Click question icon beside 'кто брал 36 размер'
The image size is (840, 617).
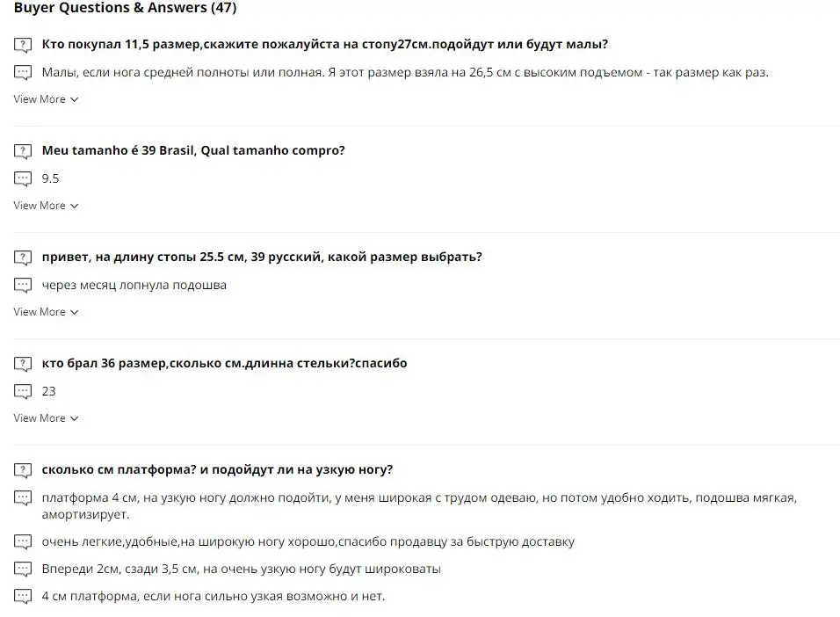(x=23, y=364)
